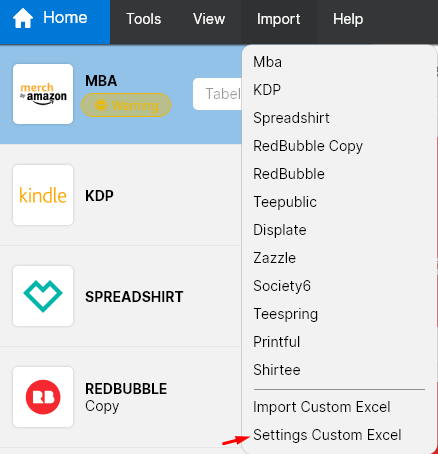Open the Tools menu

[144, 19]
